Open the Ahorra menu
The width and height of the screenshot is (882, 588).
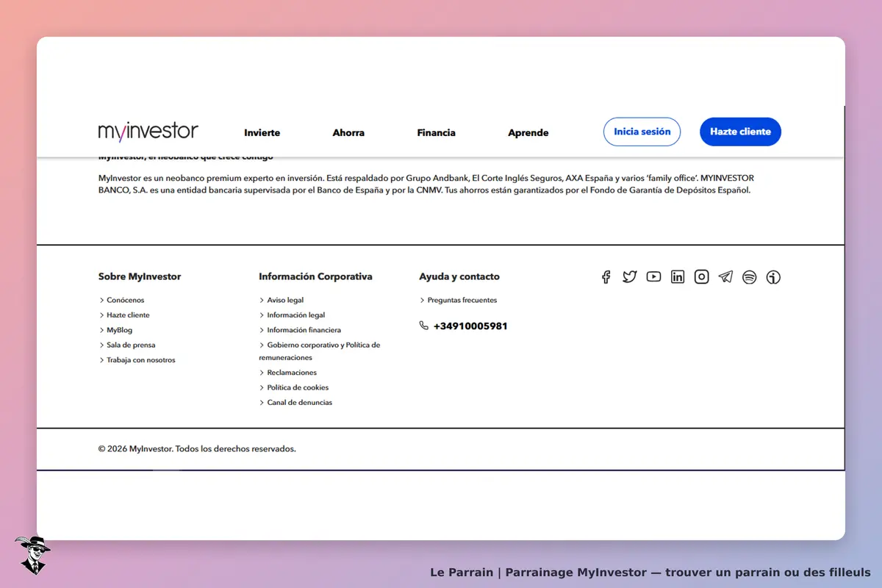[x=348, y=133]
